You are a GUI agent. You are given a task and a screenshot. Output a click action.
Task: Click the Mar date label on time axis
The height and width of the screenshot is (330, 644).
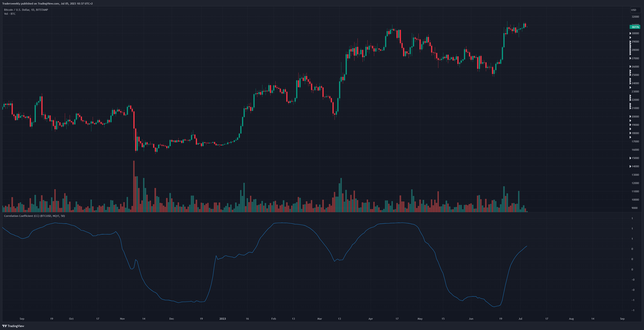(319, 319)
